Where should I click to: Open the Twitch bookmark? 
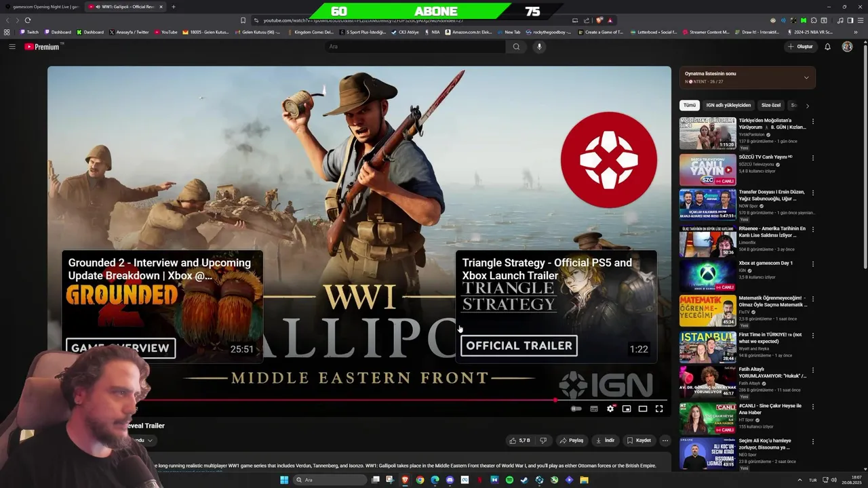click(29, 32)
